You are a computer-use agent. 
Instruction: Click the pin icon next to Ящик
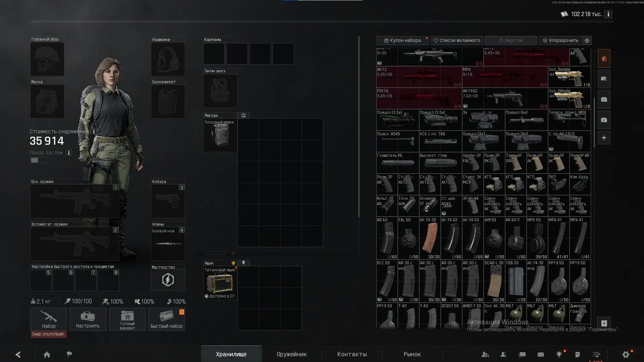244,263
